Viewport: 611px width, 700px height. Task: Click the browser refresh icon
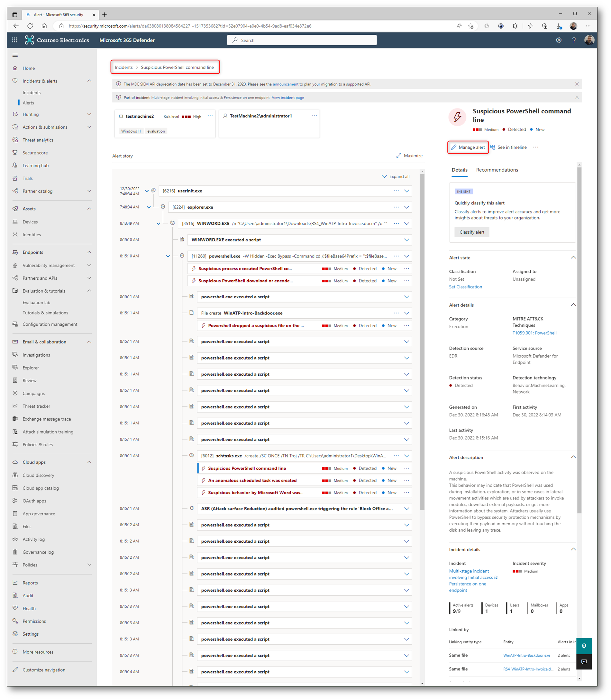click(30, 26)
